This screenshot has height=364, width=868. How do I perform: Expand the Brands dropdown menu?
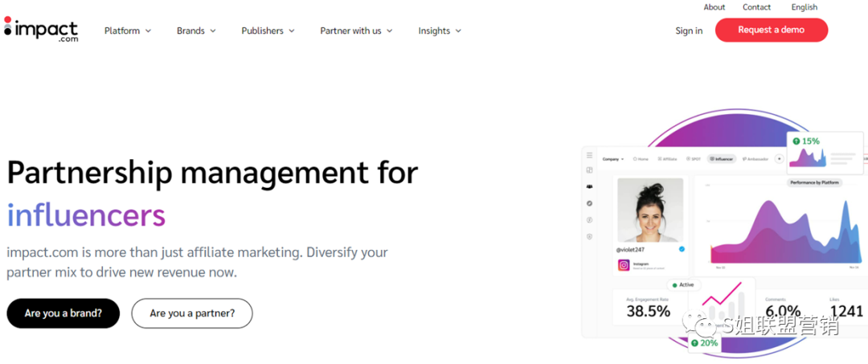[196, 31]
